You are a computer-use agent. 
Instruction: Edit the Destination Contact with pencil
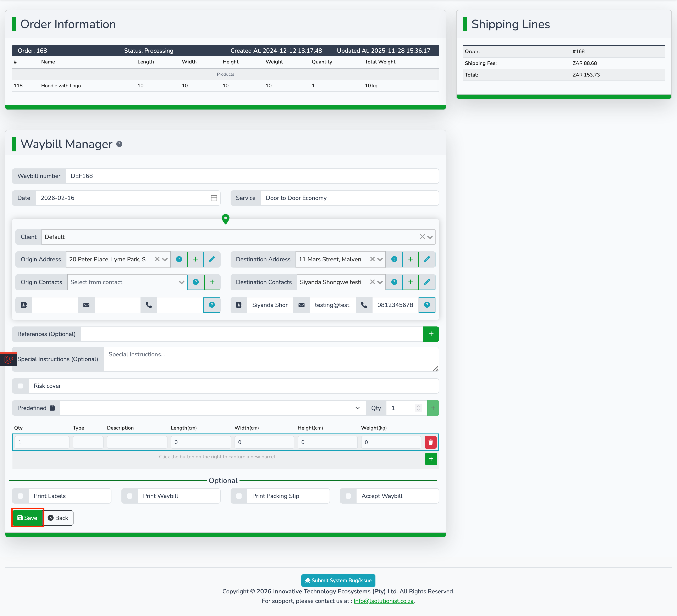[427, 282]
